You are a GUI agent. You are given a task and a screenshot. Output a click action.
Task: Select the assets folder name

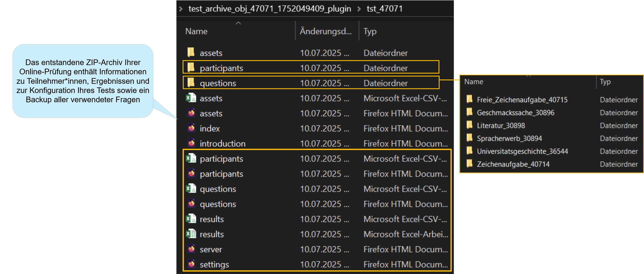tap(211, 53)
